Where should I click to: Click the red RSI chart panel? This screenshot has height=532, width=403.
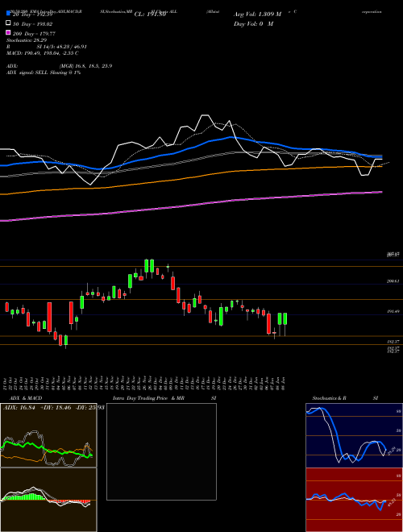pyautogui.click(x=354, y=500)
